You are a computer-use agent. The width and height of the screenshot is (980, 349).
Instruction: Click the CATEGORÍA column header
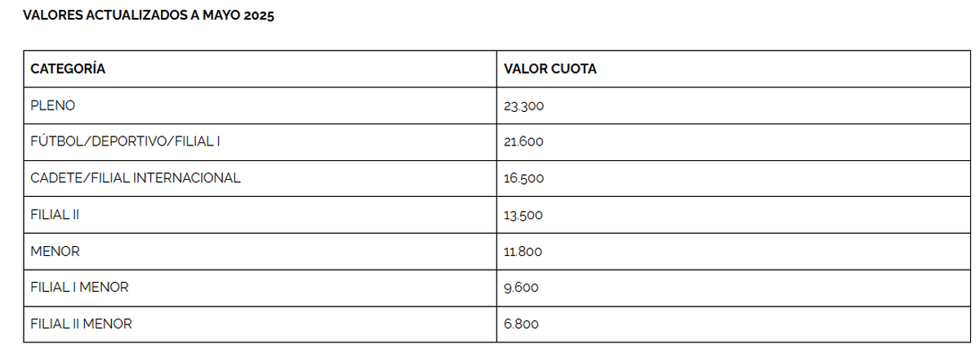pos(68,69)
